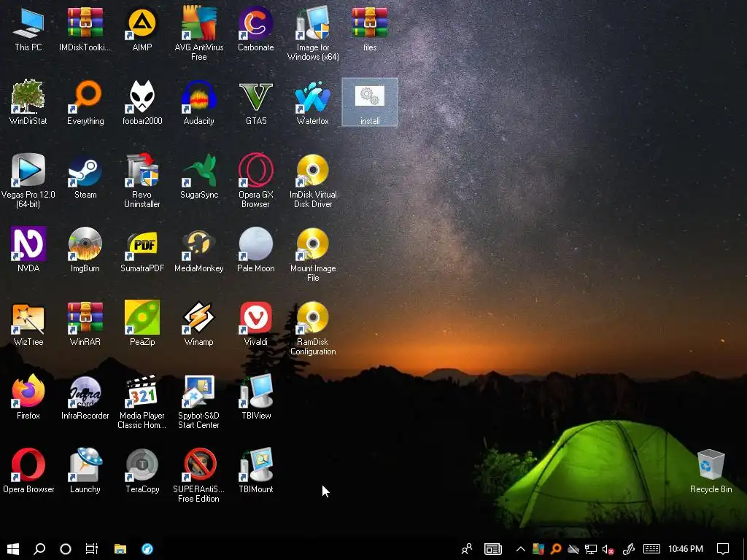
Task: Select the TeraCopy shortcut icon
Action: pos(142,464)
